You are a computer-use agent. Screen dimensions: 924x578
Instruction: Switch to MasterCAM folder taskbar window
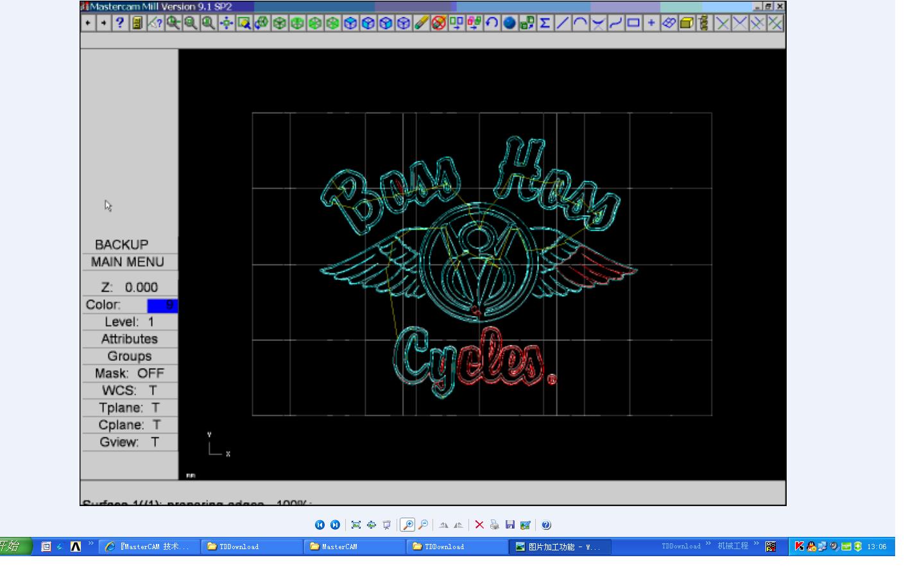pyautogui.click(x=354, y=547)
